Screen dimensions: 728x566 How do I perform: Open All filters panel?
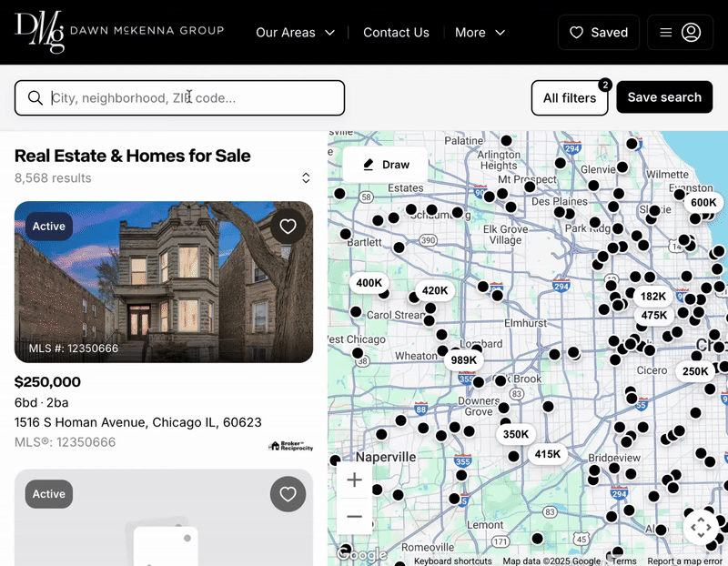pyautogui.click(x=570, y=98)
